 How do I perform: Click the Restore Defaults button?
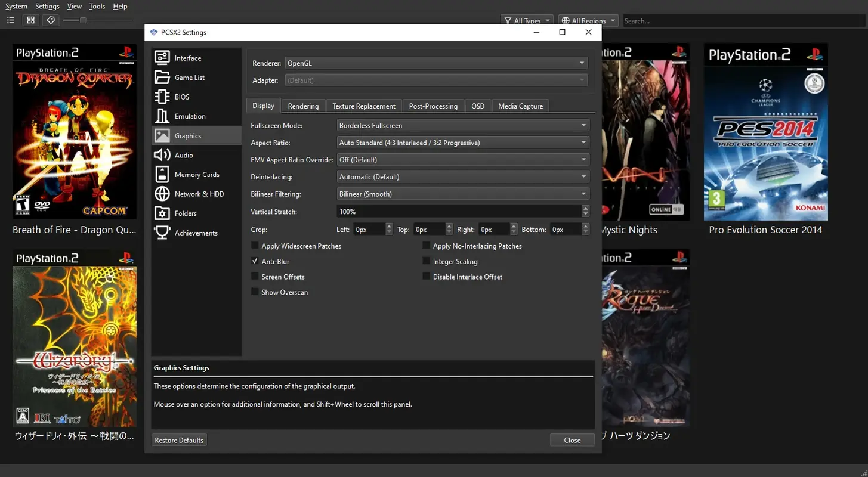178,439
